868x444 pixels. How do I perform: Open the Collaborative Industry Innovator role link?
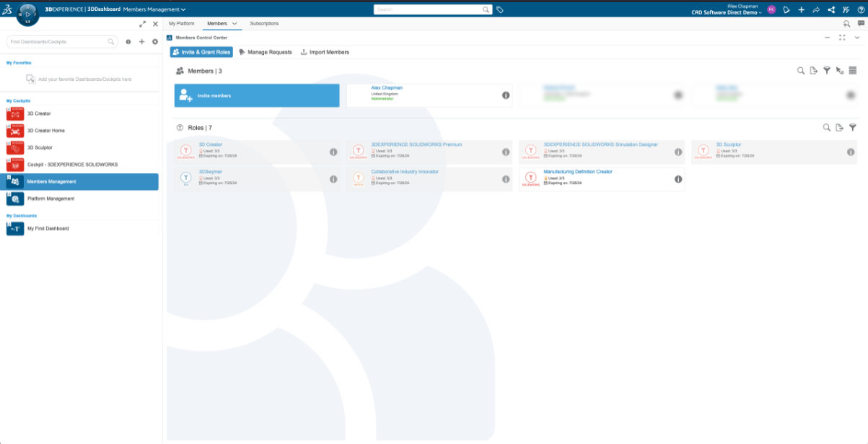(x=405, y=172)
